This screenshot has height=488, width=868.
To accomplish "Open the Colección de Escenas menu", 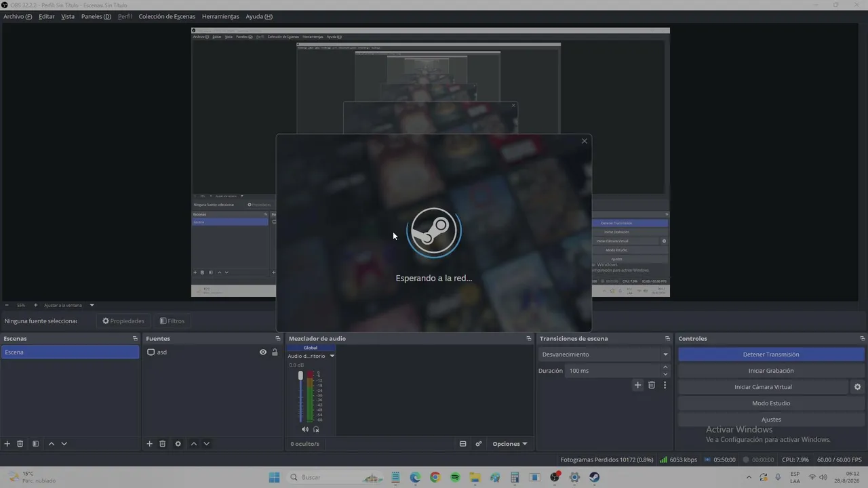I will click(167, 16).
